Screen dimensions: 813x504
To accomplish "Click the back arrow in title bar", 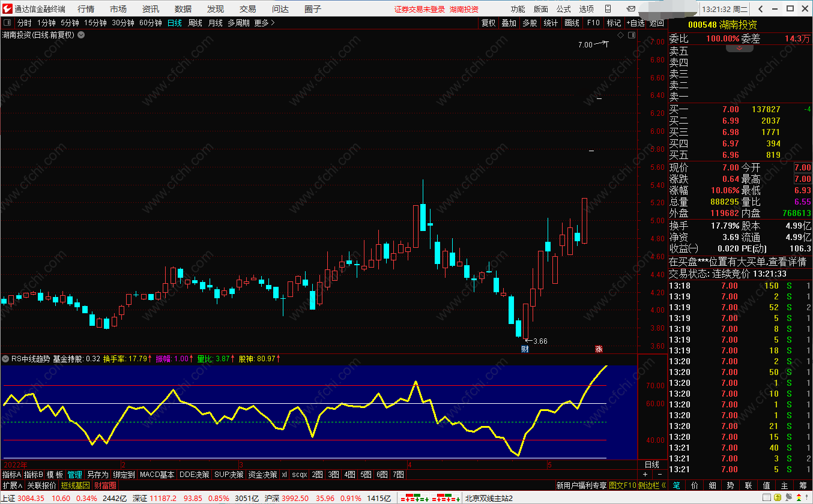I will pos(760,9).
